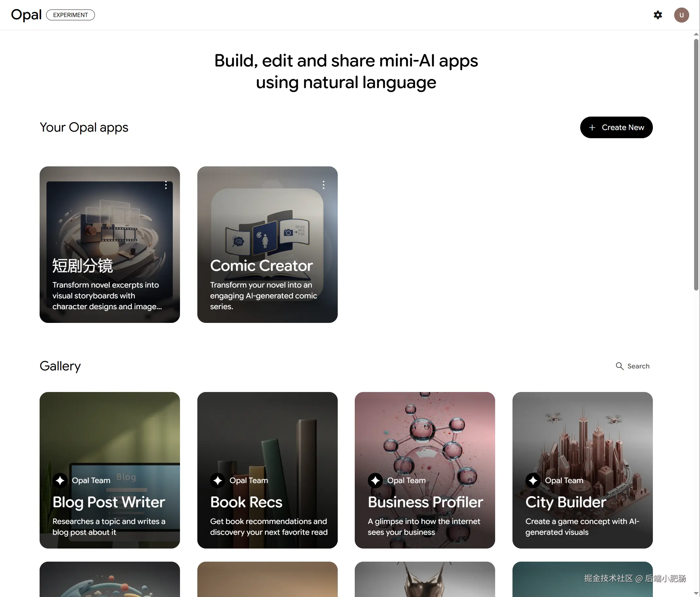Open the City Builder gallery card
This screenshot has width=700, height=597.
(582, 470)
